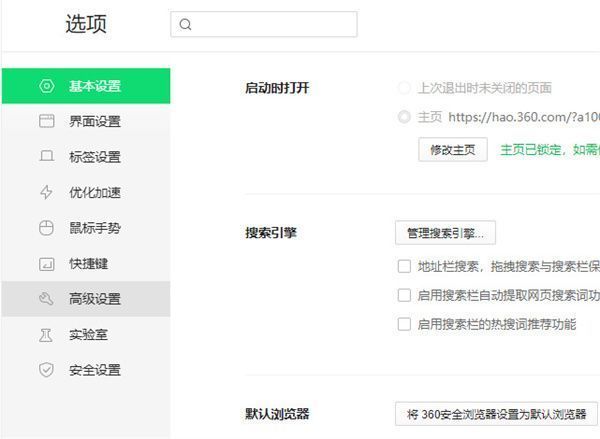Select 上次退出时未关闭的页面 radio button
The width and height of the screenshot is (600, 439).
pos(404,88)
